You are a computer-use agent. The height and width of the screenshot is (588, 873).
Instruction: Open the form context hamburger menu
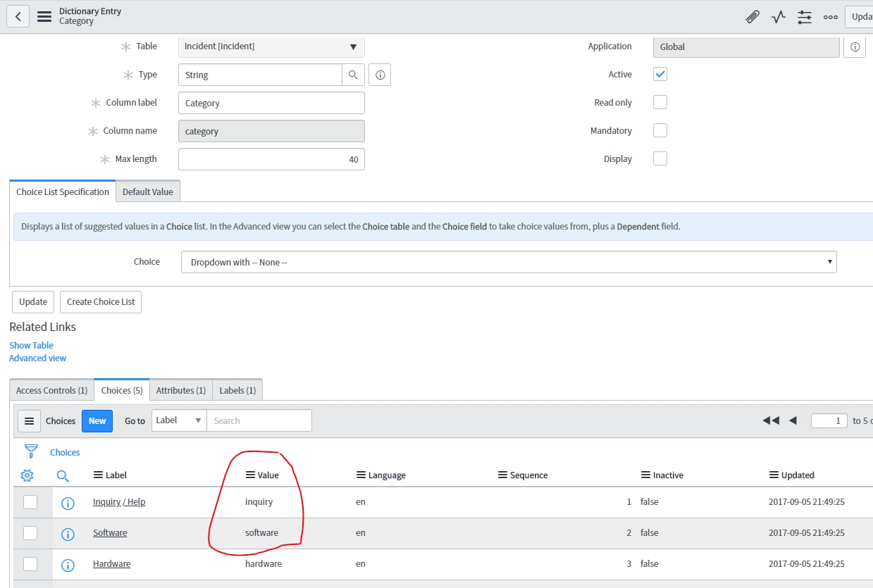click(44, 16)
